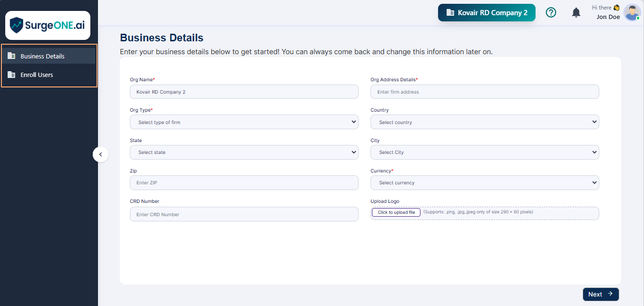Click into the CRD Number field
This screenshot has height=306, width=644.
[x=244, y=214]
